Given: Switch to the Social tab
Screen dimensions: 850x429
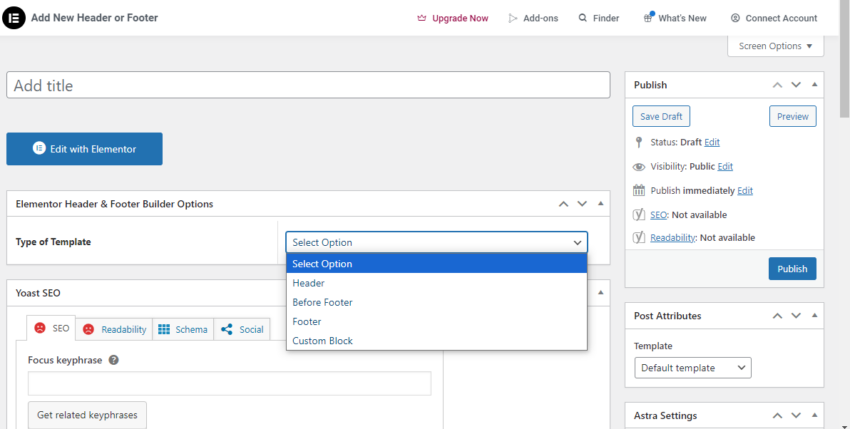Looking at the screenshot, I should tap(242, 329).
